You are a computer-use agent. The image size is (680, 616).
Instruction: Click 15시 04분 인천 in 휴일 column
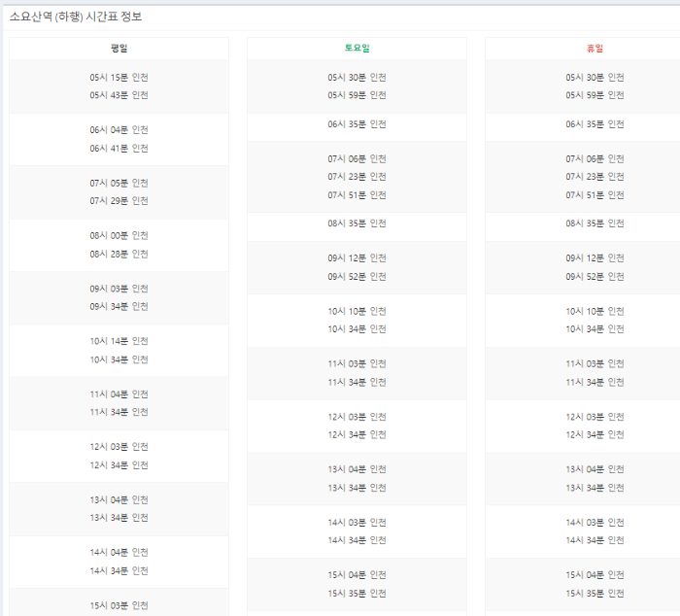point(595,575)
